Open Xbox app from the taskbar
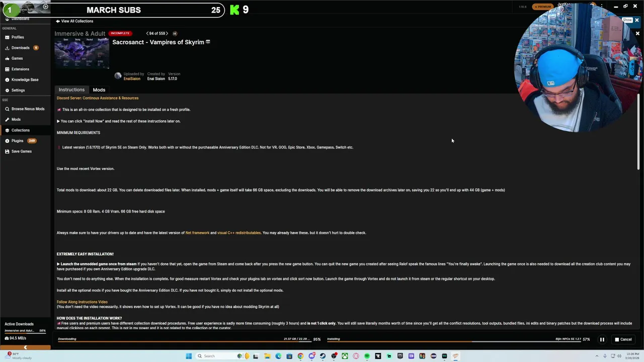 345,356
